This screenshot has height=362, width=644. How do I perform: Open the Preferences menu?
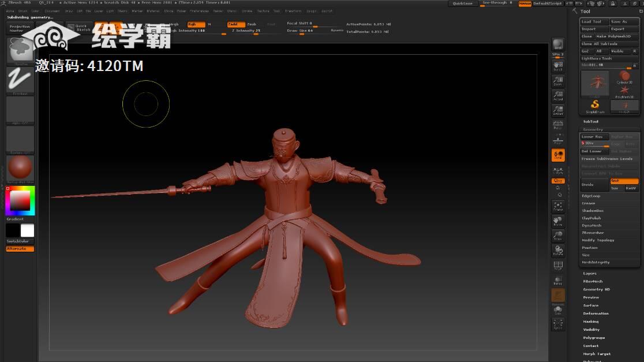[199, 11]
